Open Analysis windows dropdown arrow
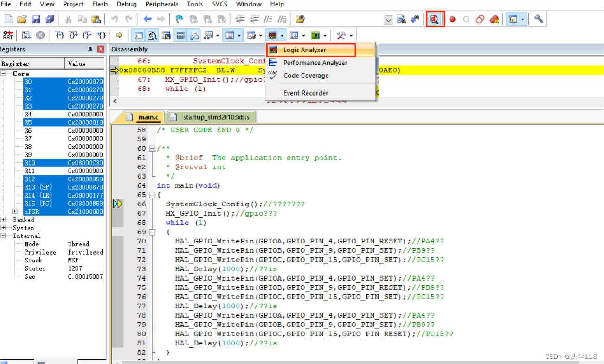604x364 pixels. [x=283, y=35]
